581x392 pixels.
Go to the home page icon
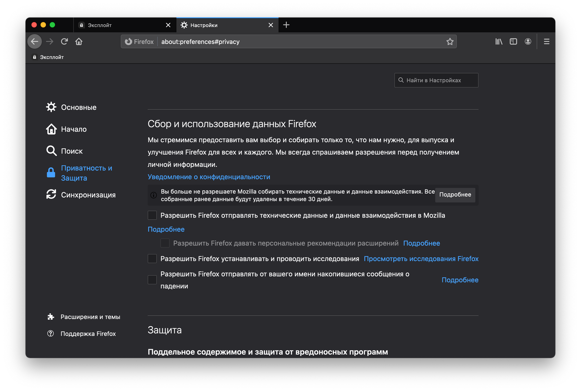click(79, 42)
